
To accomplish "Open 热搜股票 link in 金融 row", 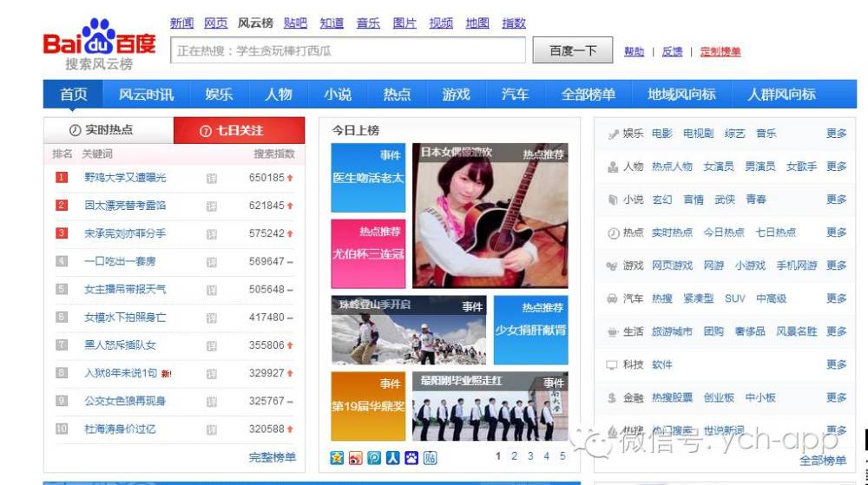I will pyautogui.click(x=672, y=397).
